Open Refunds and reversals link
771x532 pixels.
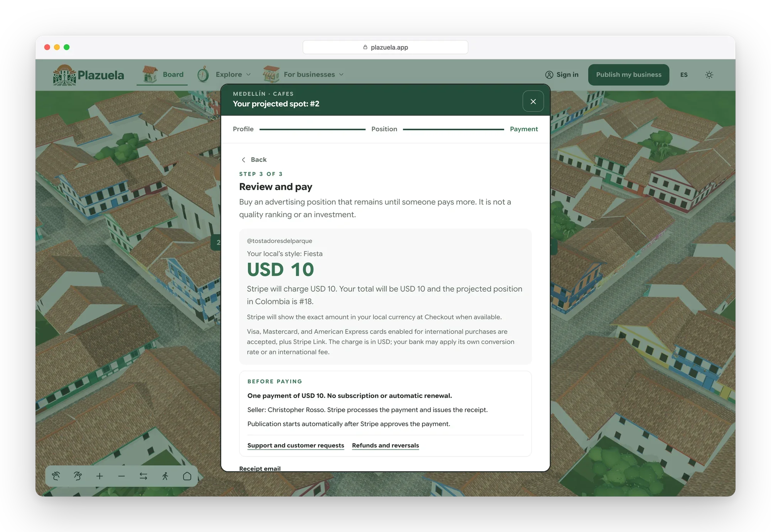[x=385, y=445]
